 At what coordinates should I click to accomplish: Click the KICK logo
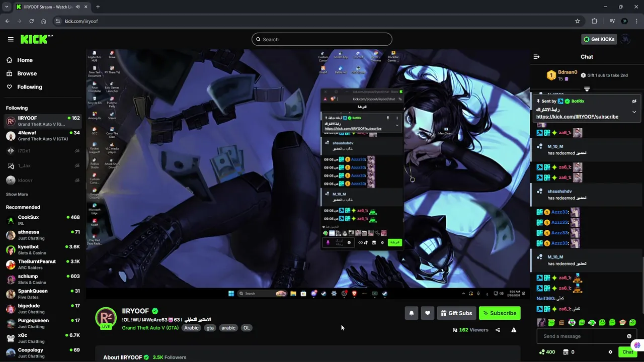[37, 39]
